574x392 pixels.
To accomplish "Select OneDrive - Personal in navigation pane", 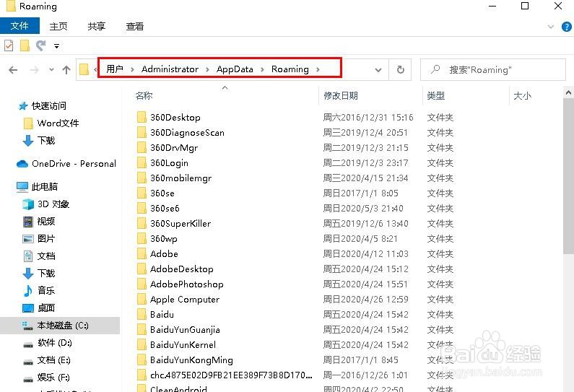I will [x=74, y=164].
